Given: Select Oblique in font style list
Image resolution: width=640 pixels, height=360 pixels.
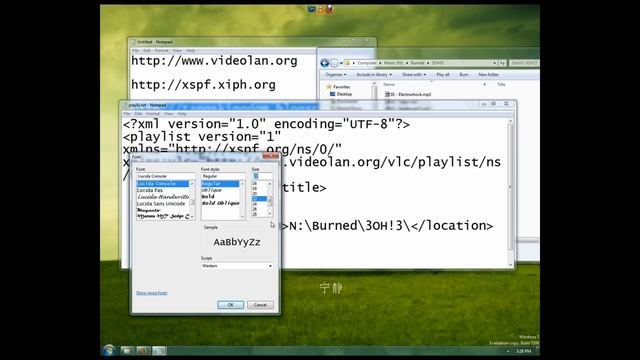Looking at the screenshot, I should (220, 191).
